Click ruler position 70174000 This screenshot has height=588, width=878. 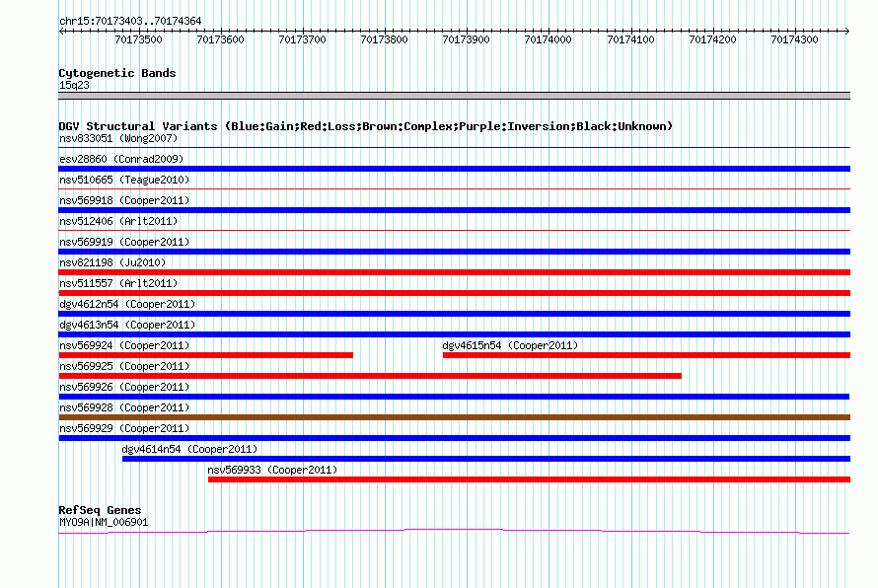pyautogui.click(x=549, y=39)
